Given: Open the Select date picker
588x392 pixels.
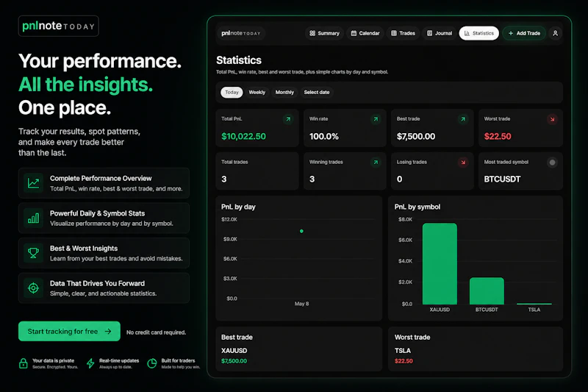Looking at the screenshot, I should pyautogui.click(x=317, y=92).
